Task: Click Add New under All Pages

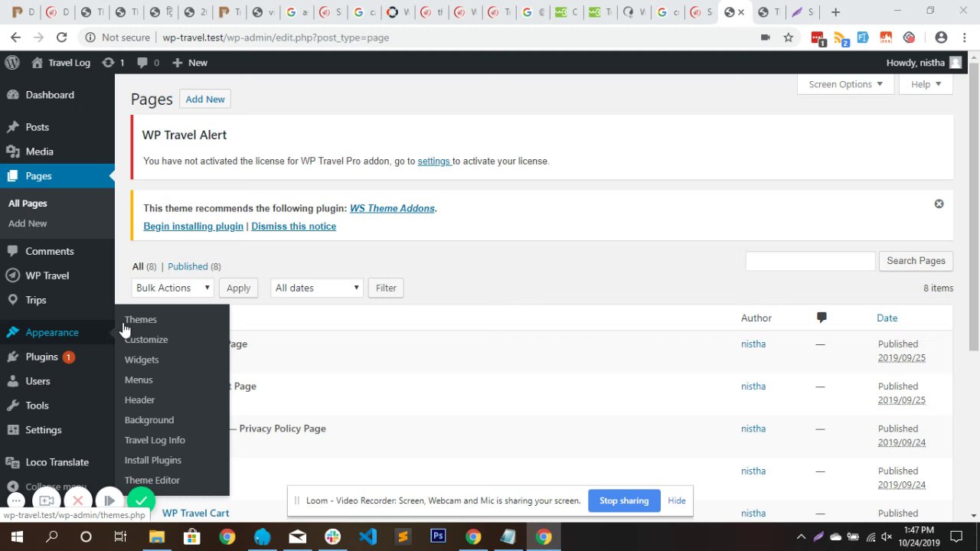Action: pyautogui.click(x=28, y=223)
